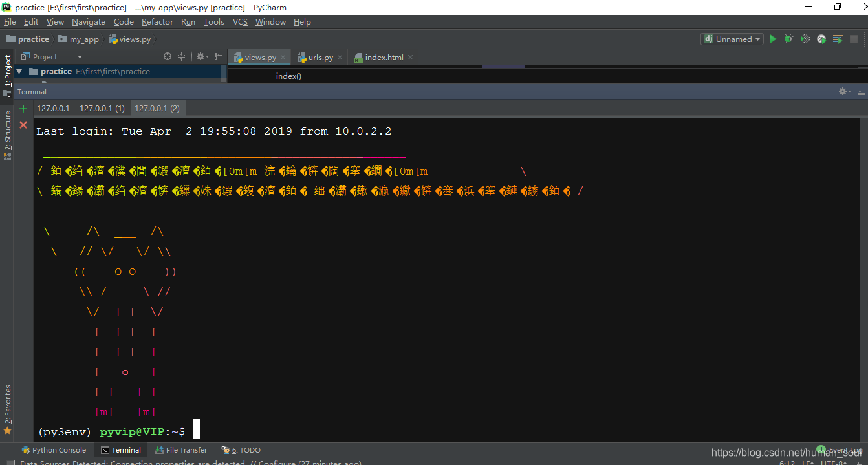This screenshot has width=868, height=465.
Task: Open the VCS menu
Action: coord(240,21)
